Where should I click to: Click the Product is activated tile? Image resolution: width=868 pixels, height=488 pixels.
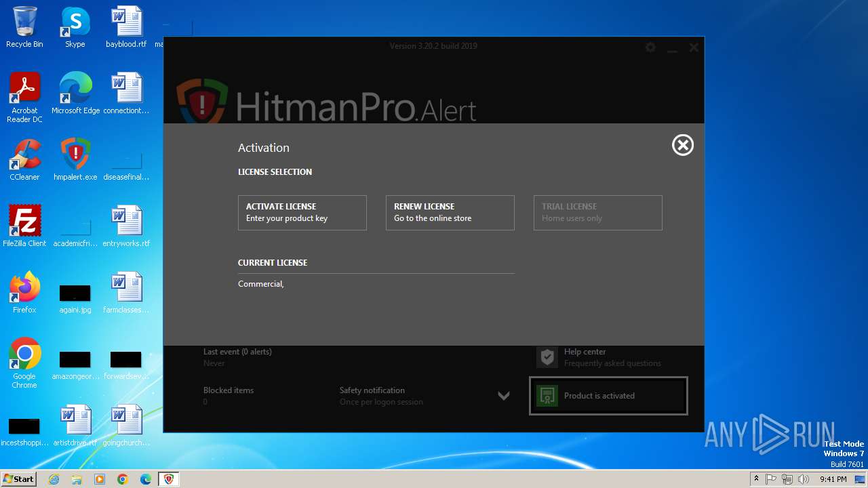click(608, 396)
